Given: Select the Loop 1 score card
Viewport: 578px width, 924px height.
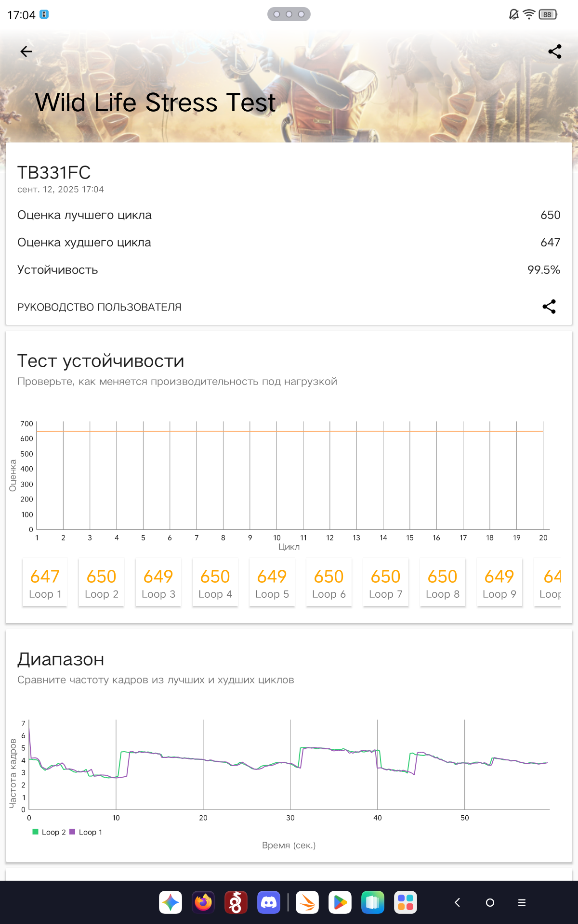Looking at the screenshot, I should [45, 582].
